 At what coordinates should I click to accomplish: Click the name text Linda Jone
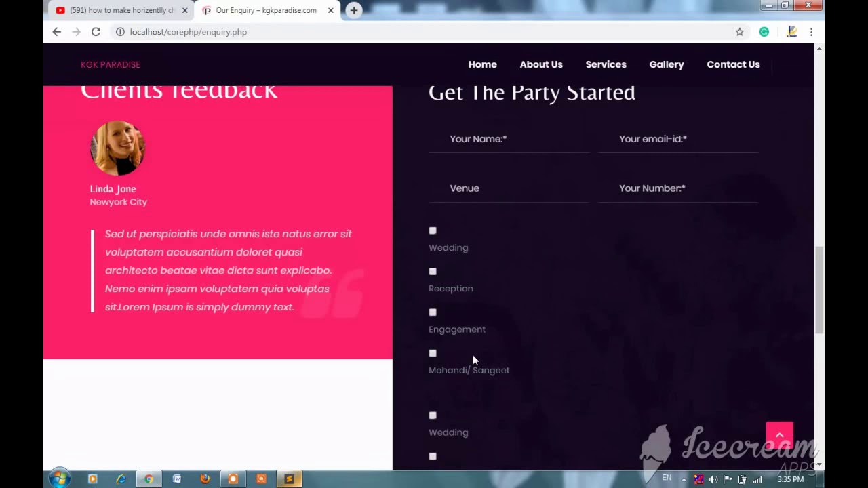113,189
